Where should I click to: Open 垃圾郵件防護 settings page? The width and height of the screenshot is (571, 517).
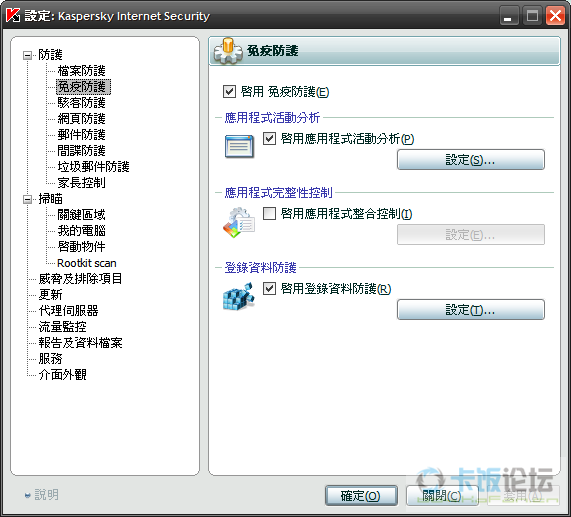[x=94, y=167]
